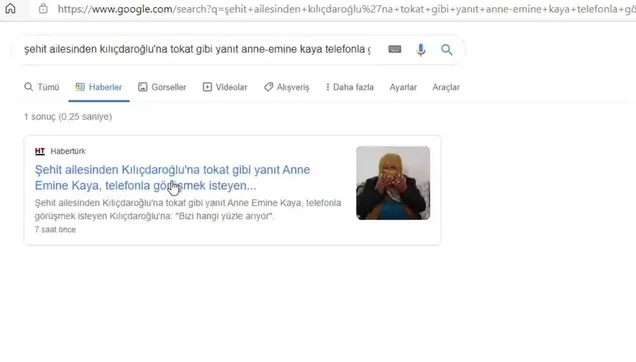This screenshot has height=362, width=636.
Task: Open the on-screen keyboard icon
Action: (x=395, y=49)
